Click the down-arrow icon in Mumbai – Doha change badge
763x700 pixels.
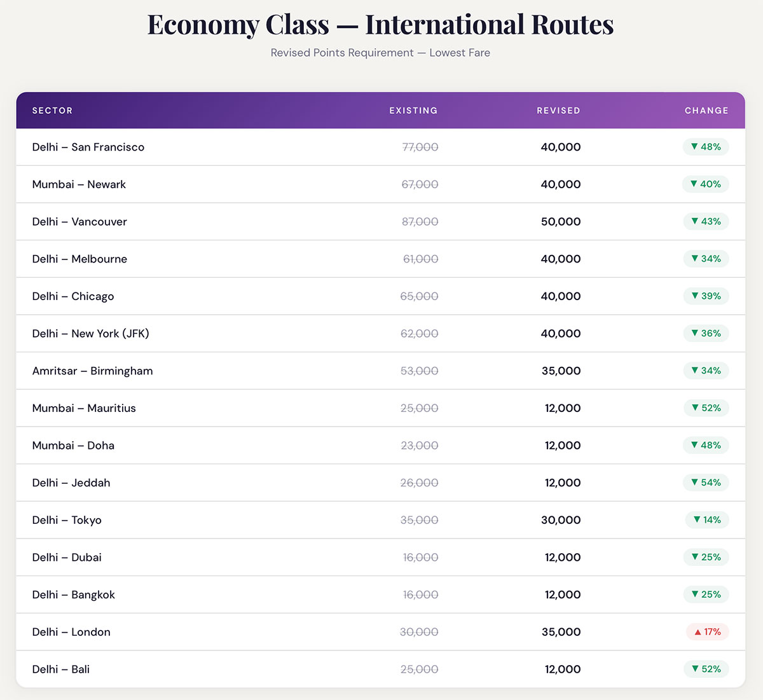(x=694, y=446)
